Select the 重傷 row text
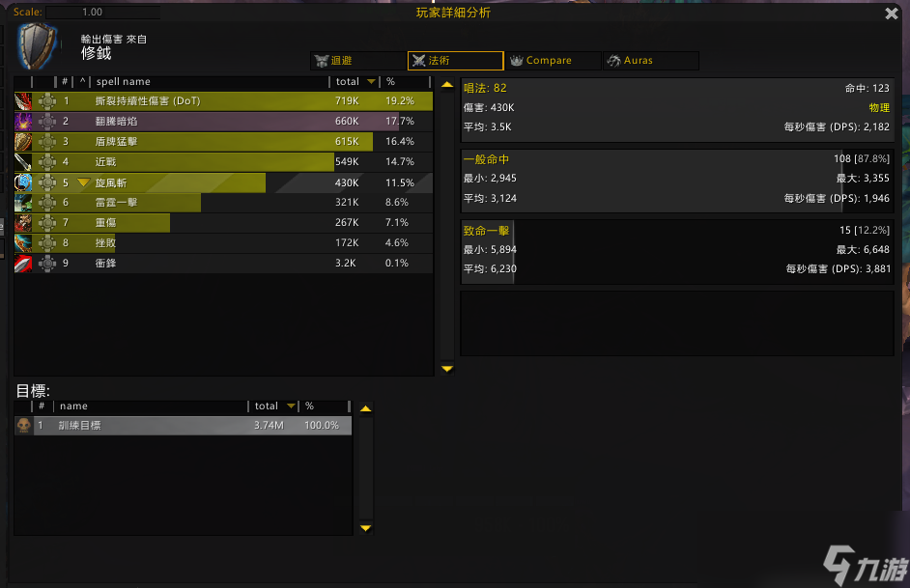Viewport: 910px width, 588px height. (105, 223)
